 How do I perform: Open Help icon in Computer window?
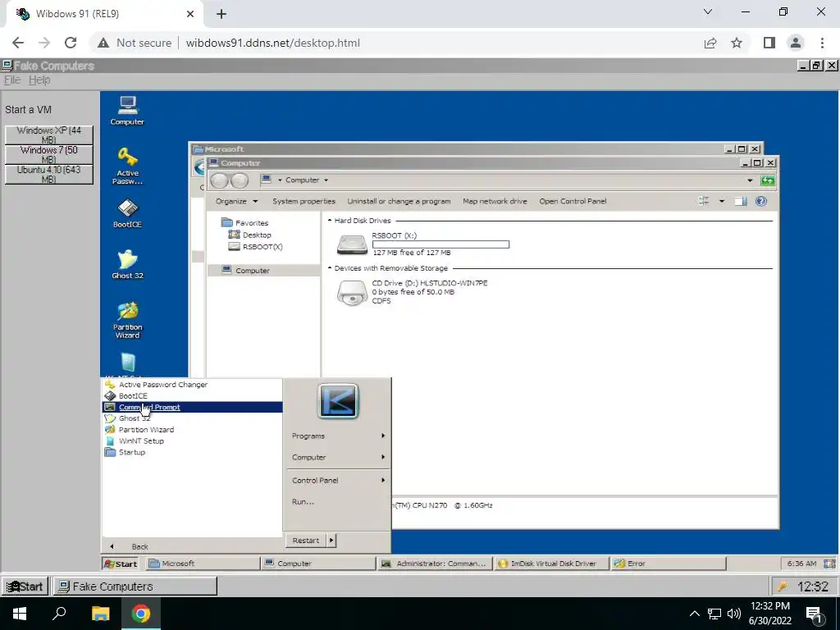pos(760,202)
